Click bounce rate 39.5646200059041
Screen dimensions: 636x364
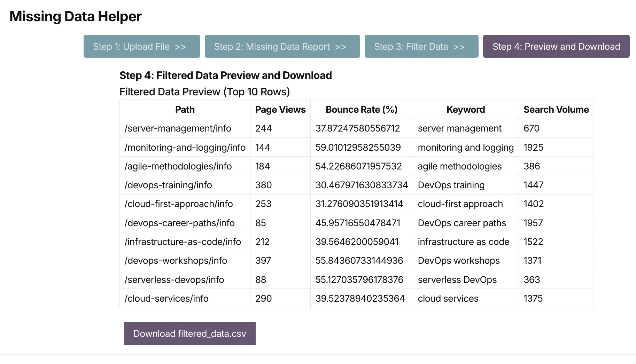(x=362, y=242)
